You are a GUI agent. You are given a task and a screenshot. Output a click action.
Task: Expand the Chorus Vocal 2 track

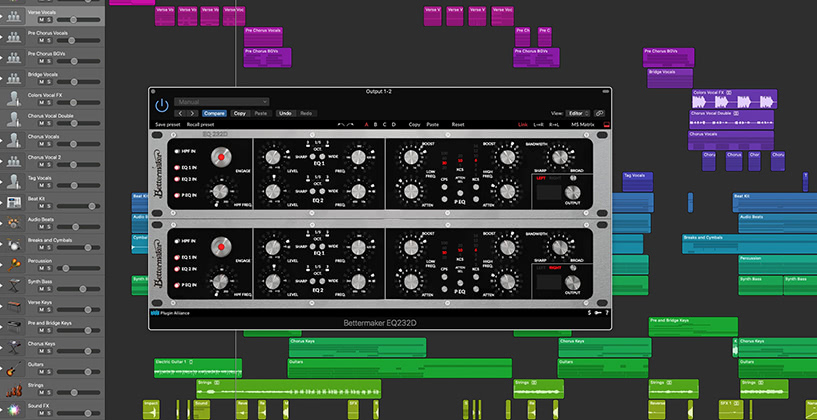2,161
